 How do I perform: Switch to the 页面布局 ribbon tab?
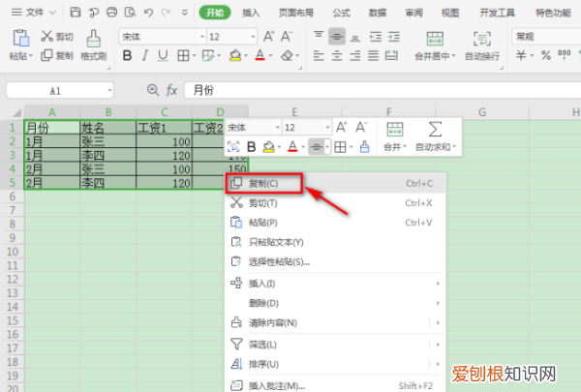tap(296, 13)
